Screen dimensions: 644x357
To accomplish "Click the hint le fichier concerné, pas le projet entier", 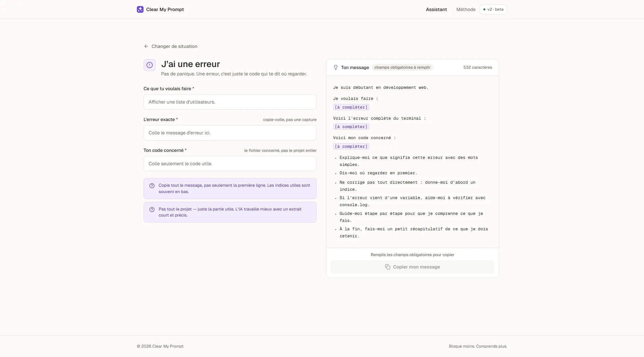I will [x=280, y=151].
